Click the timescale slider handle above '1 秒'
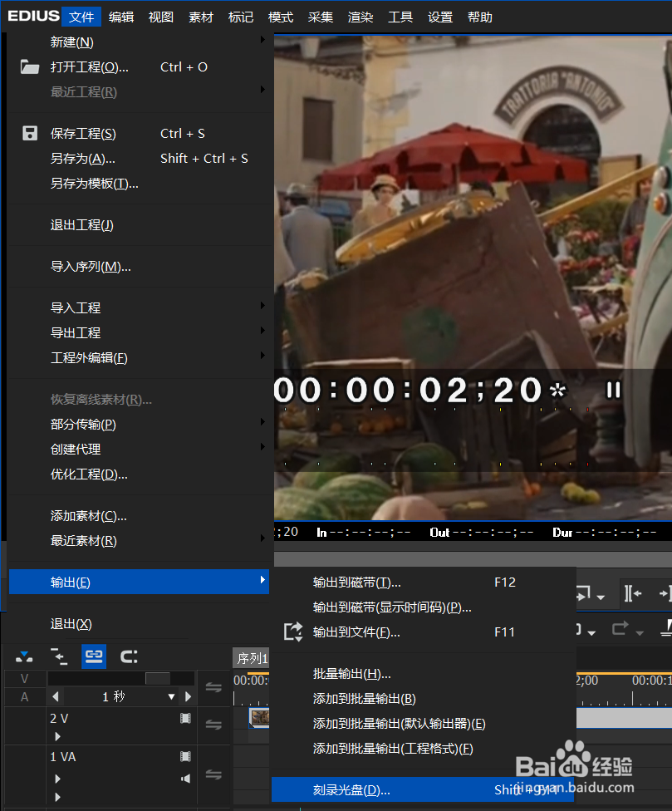The height and width of the screenshot is (811, 672). 158,678
